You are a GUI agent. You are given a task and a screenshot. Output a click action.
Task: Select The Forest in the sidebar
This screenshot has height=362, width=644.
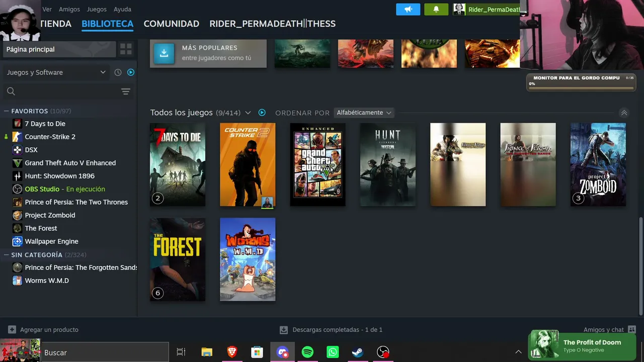[x=41, y=228]
